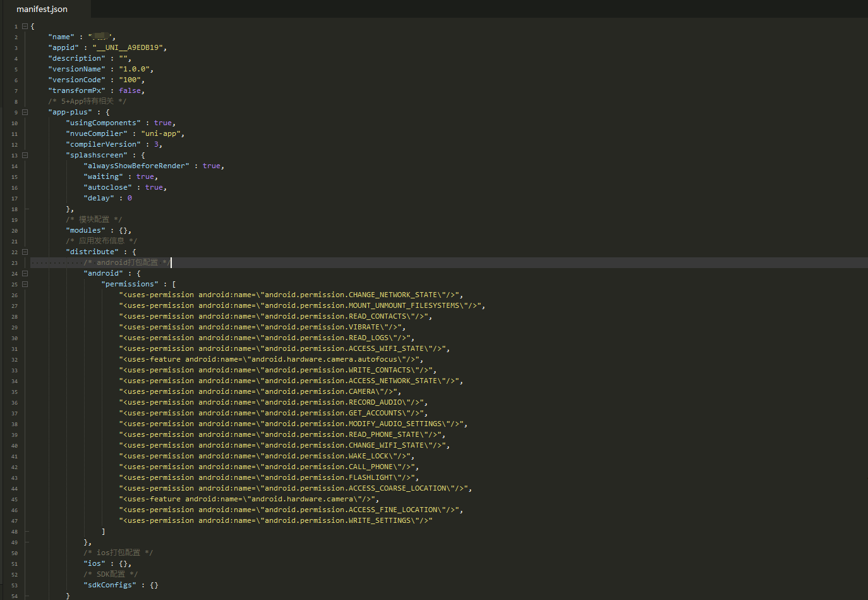Click the WAKE_LOCK permission line
Viewport: 868px width, 600px height.
tap(267, 456)
